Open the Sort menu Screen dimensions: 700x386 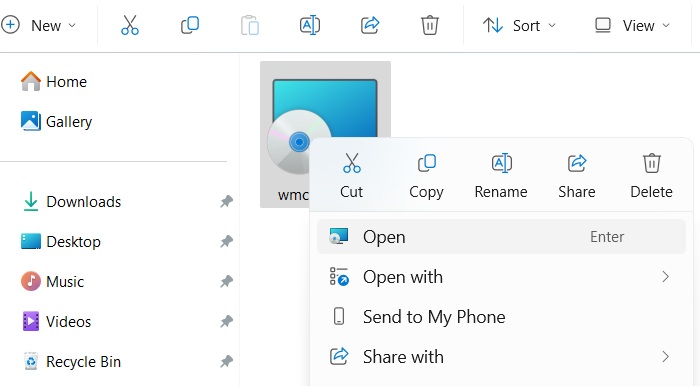click(519, 25)
